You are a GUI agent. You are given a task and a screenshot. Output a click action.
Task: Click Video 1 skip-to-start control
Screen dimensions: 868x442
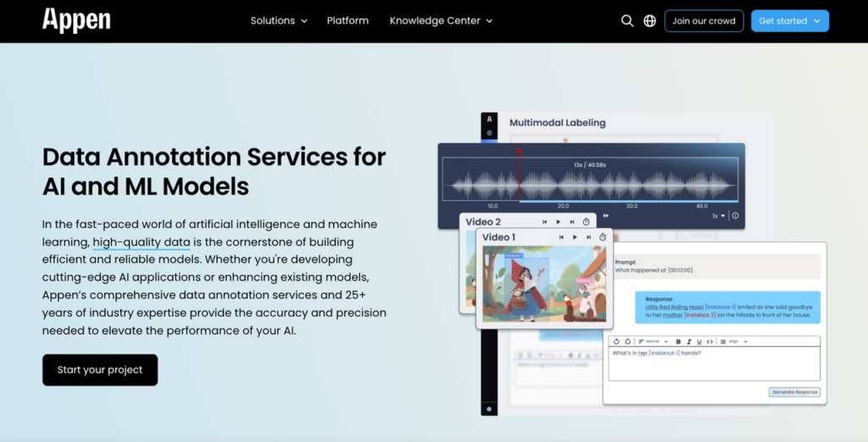pyautogui.click(x=561, y=237)
